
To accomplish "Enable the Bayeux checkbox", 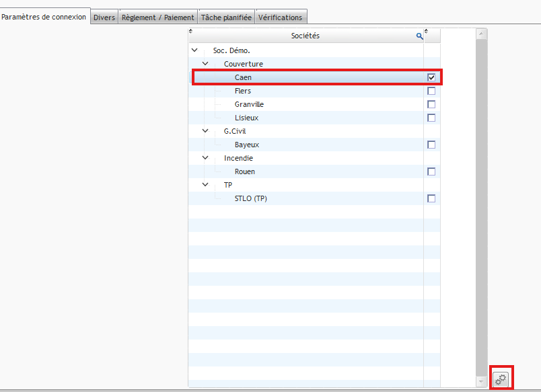I will (x=431, y=145).
